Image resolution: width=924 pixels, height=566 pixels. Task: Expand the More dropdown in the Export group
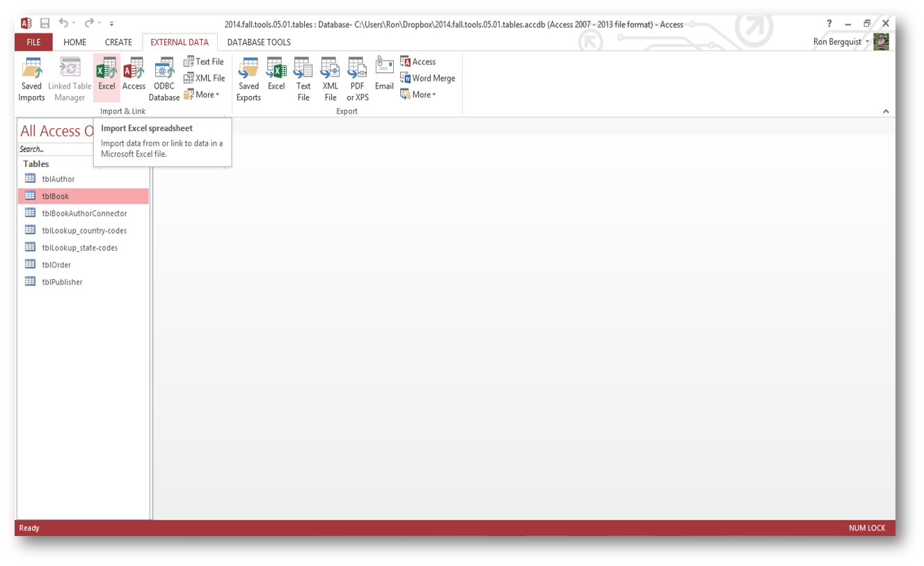tap(419, 95)
